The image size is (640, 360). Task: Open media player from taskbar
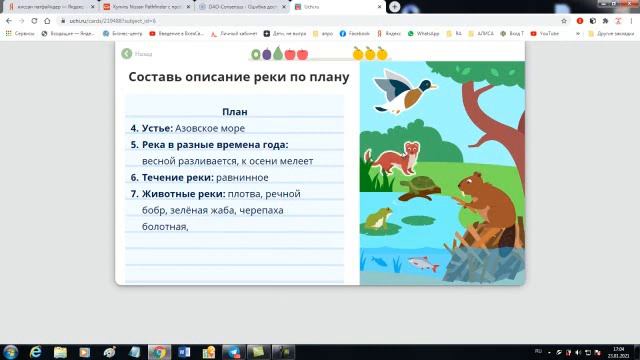pos(85,352)
